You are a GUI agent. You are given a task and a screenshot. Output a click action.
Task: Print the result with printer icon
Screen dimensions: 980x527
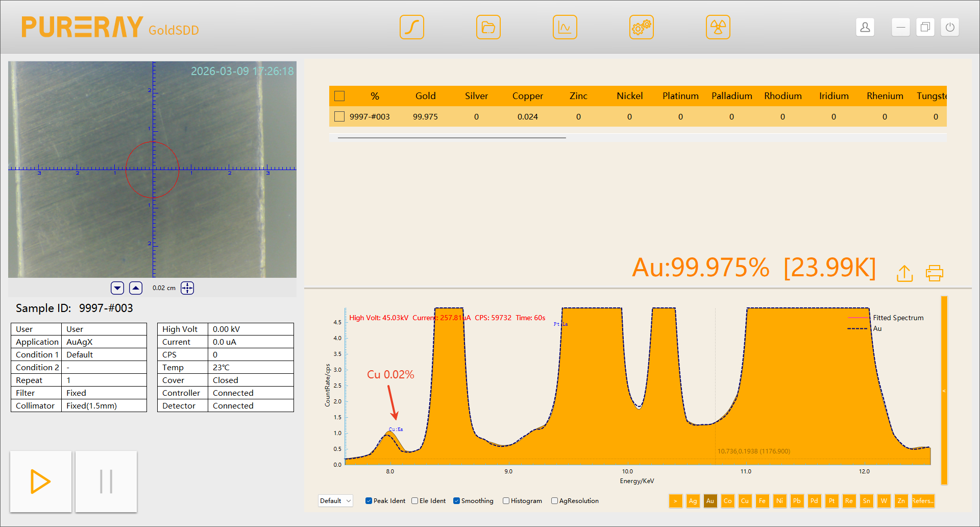(934, 273)
